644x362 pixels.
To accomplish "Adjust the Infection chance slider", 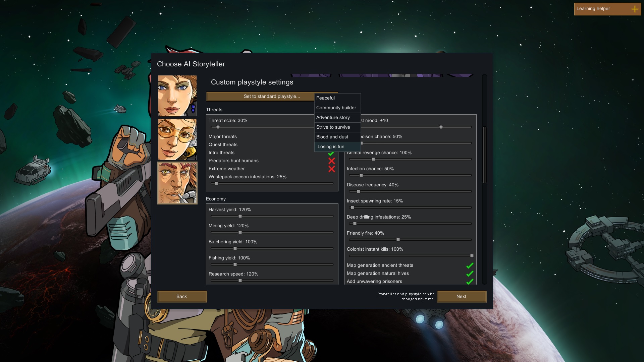I will [410, 175].
